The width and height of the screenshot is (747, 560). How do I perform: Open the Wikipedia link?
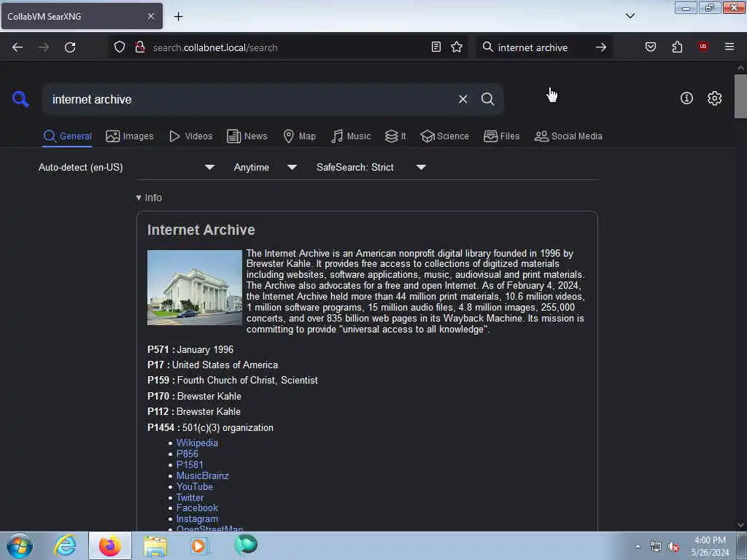(x=197, y=443)
